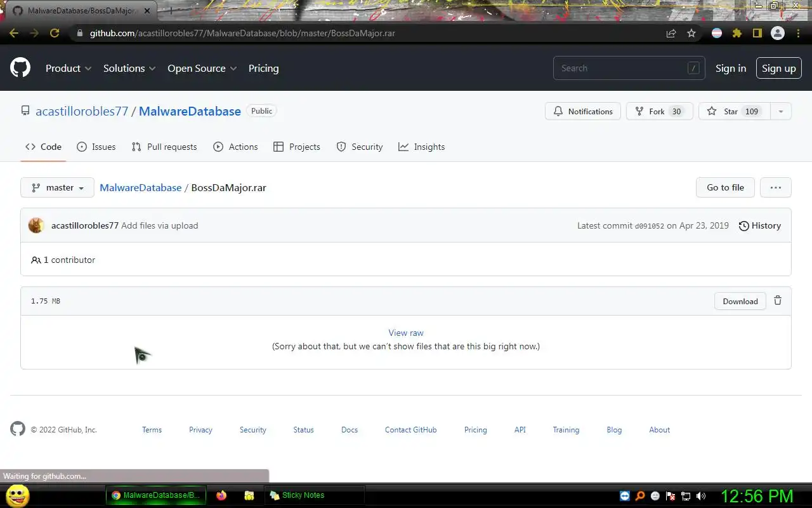Viewport: 812px width, 508px height.
Task: Open the Insights tab
Action: (421, 147)
